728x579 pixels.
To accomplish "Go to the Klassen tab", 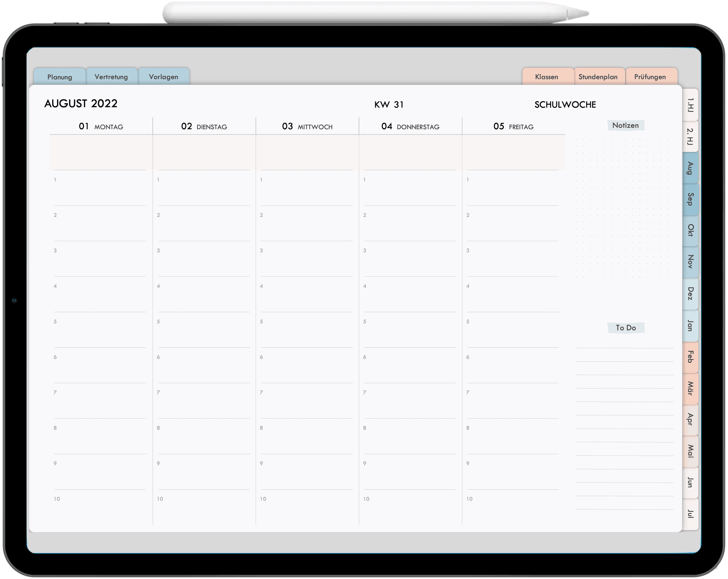I will pyautogui.click(x=547, y=77).
